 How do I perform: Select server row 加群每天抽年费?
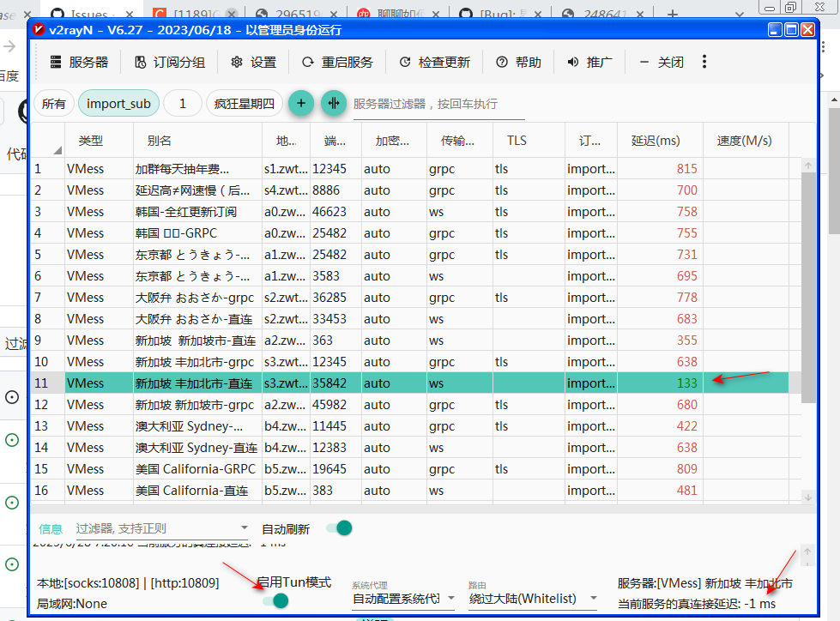[409, 169]
